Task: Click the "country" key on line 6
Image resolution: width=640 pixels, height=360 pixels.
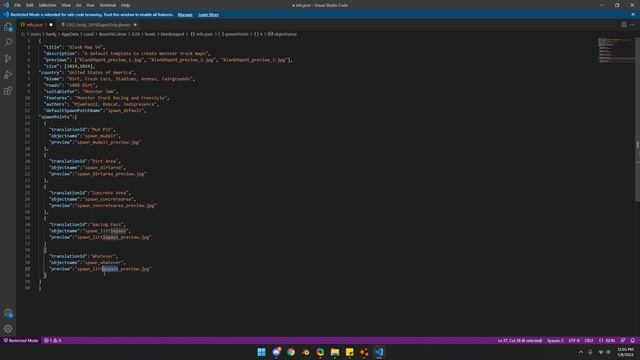Action: [51, 72]
